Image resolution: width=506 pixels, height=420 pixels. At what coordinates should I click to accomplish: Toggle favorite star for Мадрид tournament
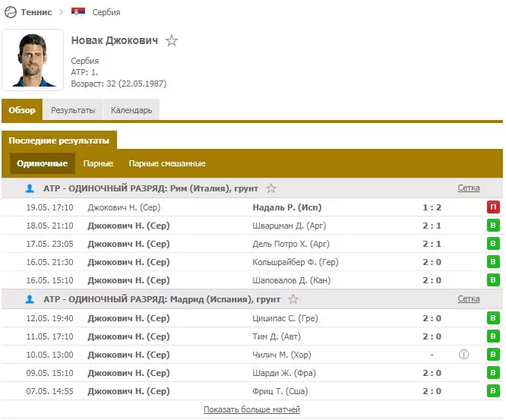pos(293,299)
